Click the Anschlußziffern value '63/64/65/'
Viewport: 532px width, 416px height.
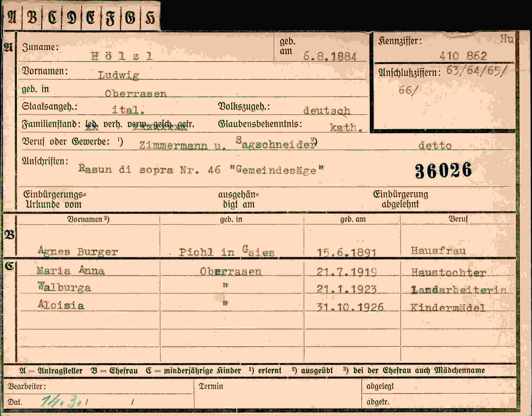coord(477,71)
